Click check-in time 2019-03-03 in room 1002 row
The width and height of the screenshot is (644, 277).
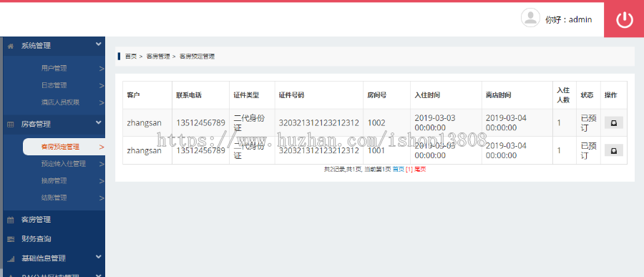[x=435, y=123]
